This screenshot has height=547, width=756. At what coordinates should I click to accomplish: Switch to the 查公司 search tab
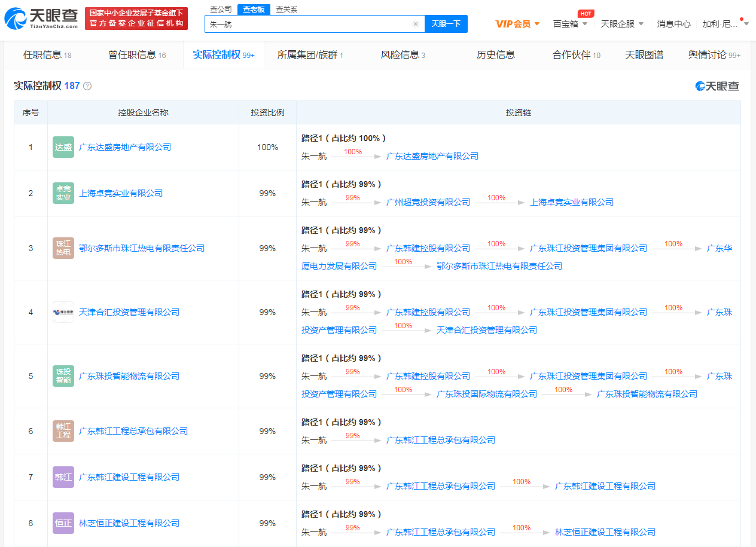[x=221, y=10]
